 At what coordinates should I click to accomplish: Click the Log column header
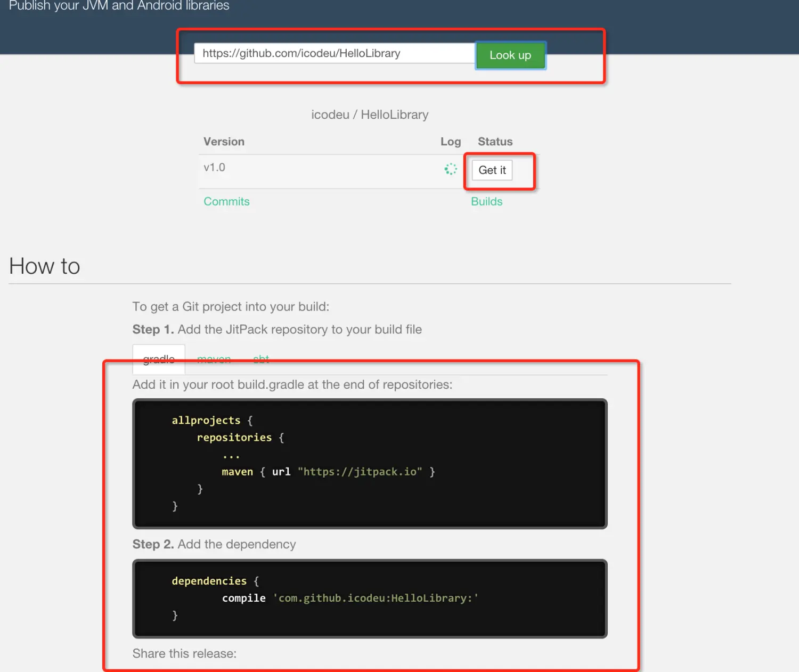451,142
